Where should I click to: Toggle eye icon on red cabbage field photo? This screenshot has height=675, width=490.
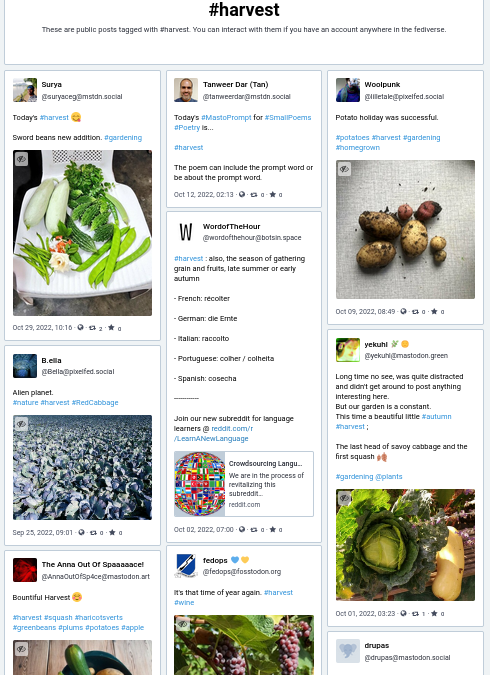tap(21, 424)
